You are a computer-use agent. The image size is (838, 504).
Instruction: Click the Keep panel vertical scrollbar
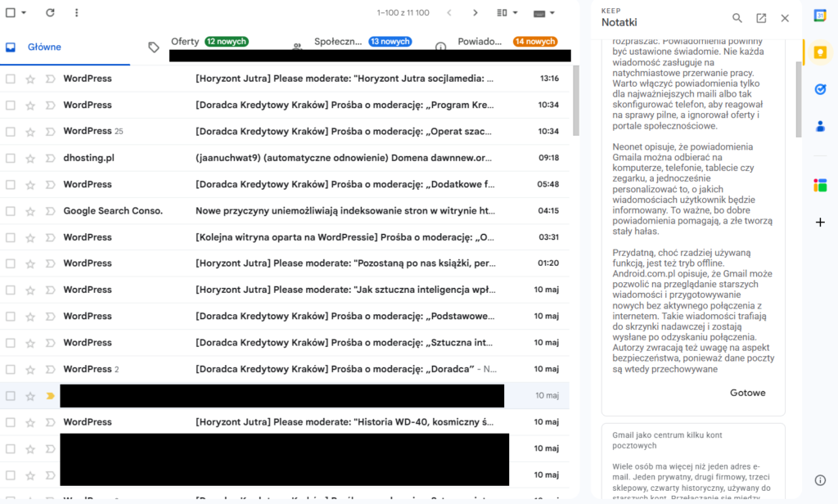(799, 100)
